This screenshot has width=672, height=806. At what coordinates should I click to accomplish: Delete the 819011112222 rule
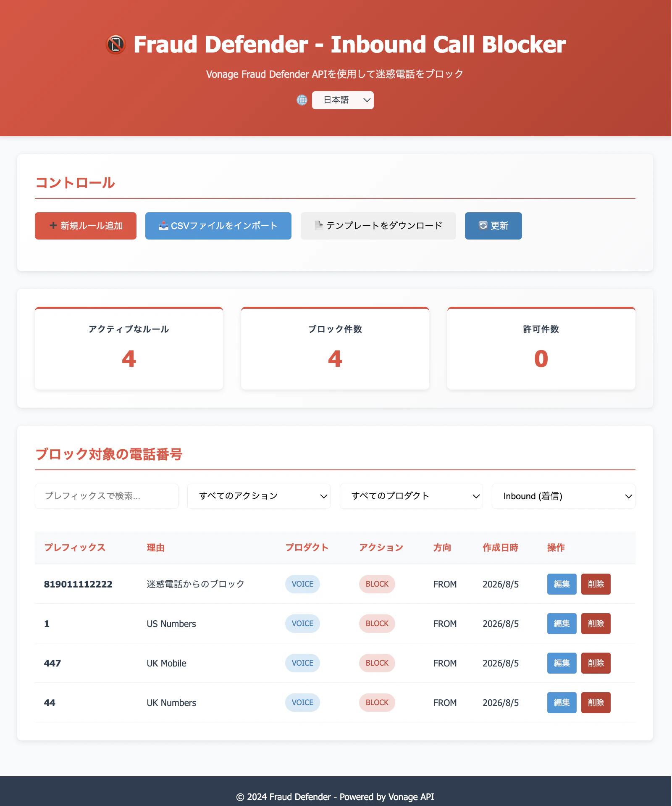(x=596, y=584)
